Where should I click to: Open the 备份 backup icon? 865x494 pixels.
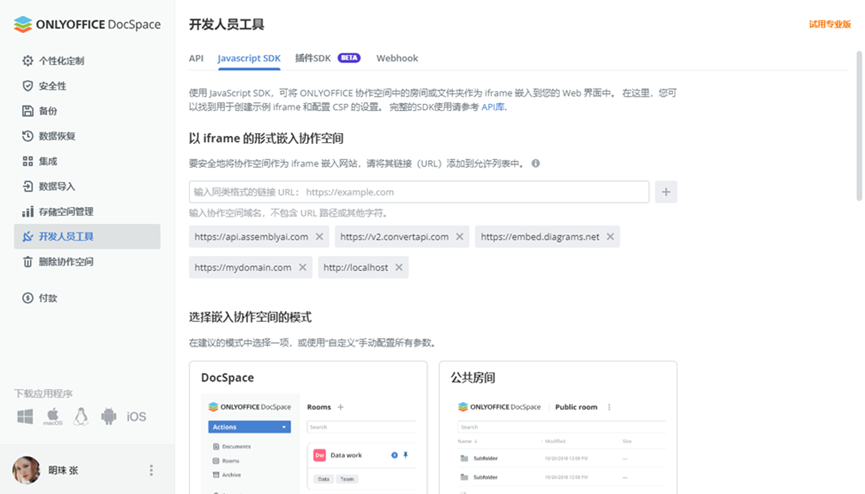28,111
